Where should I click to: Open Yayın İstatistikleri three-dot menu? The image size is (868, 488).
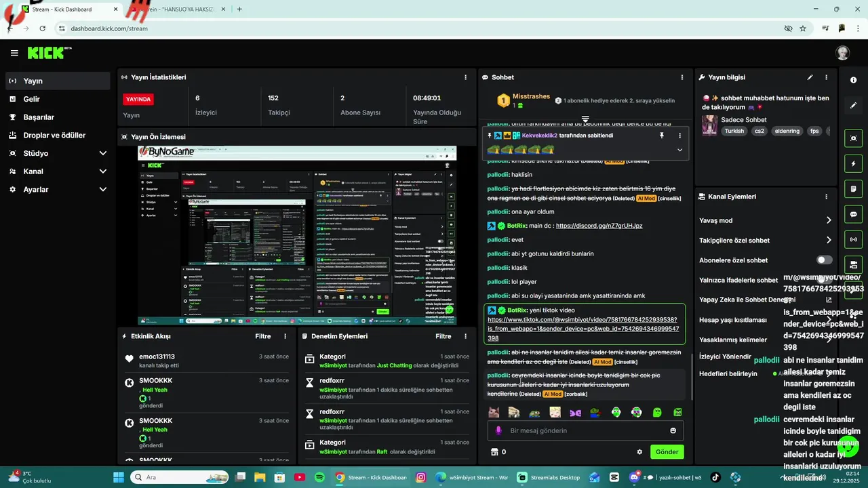(x=465, y=77)
